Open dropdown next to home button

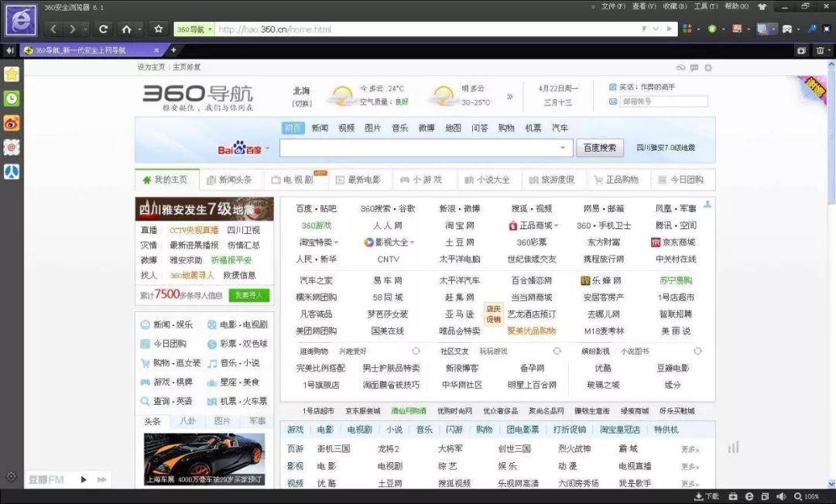click(x=139, y=29)
